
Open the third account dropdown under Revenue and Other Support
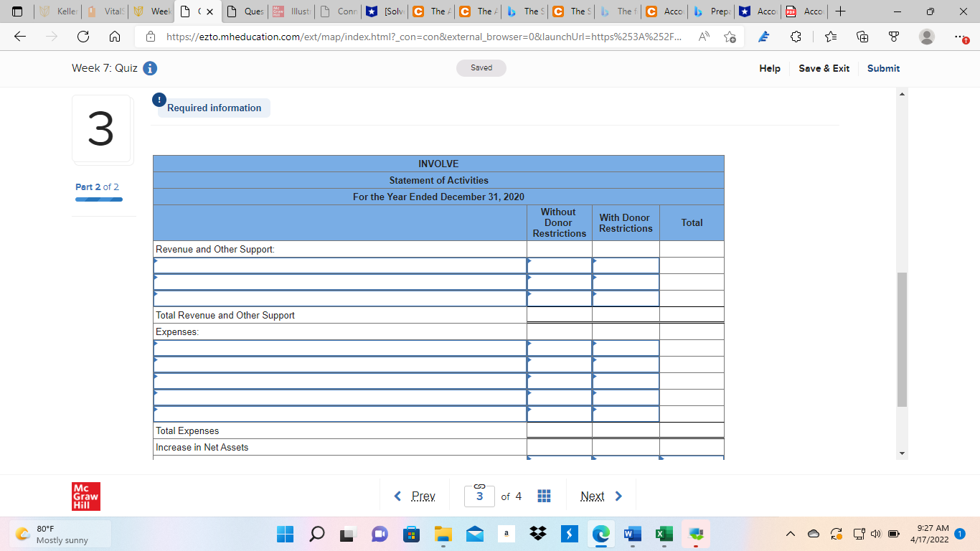pos(340,298)
